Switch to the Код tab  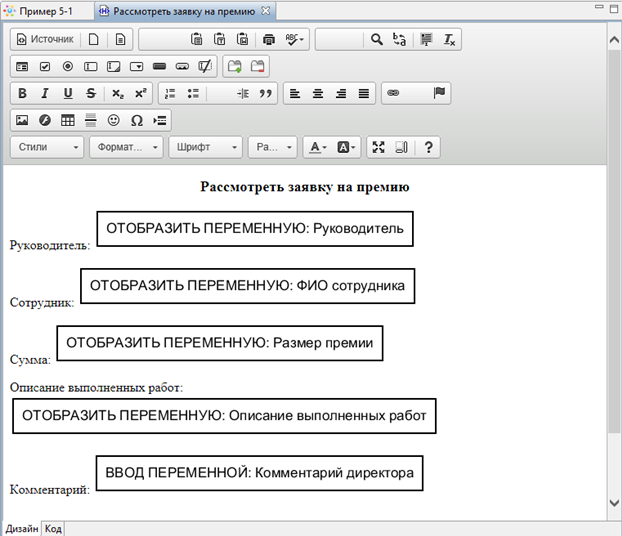click(53, 528)
